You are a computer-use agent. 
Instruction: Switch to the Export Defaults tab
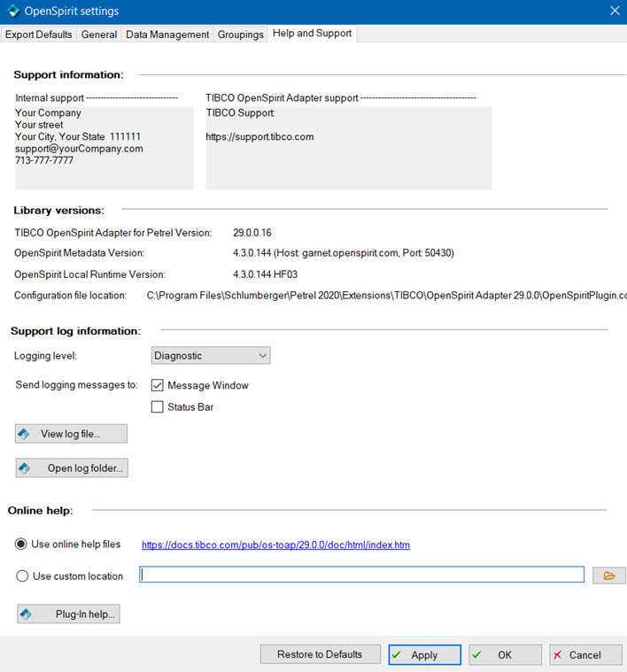[x=39, y=35]
